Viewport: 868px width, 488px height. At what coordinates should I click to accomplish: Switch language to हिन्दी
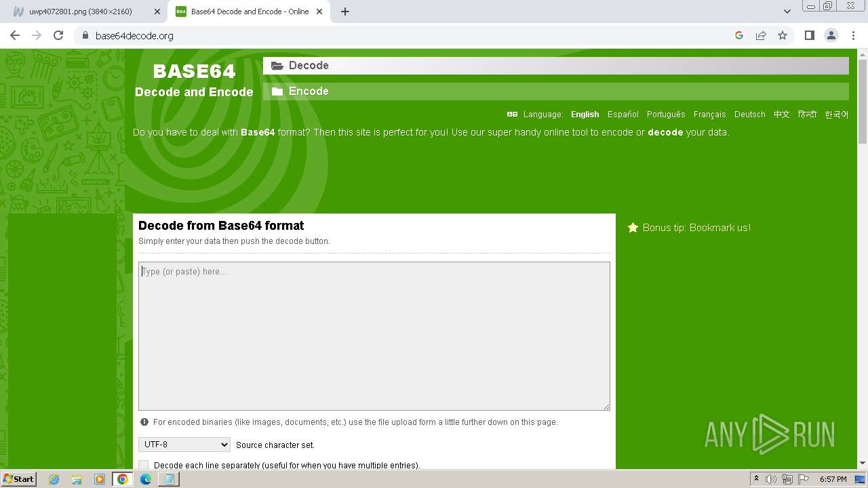pos(808,115)
